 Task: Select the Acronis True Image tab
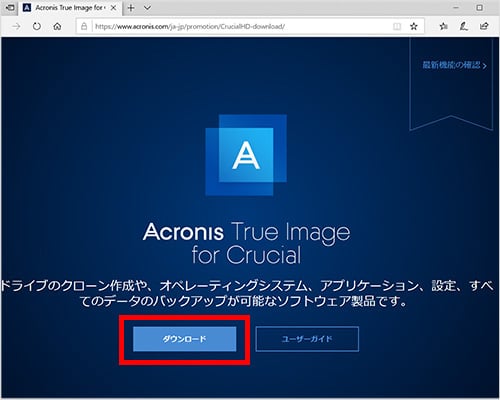click(71, 8)
